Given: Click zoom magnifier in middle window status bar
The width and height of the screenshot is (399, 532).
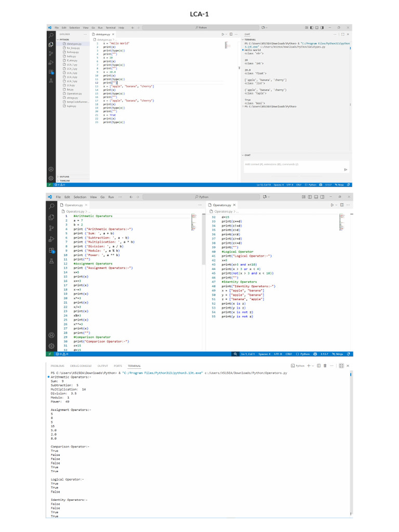Looking at the screenshot, I should point(235,354).
